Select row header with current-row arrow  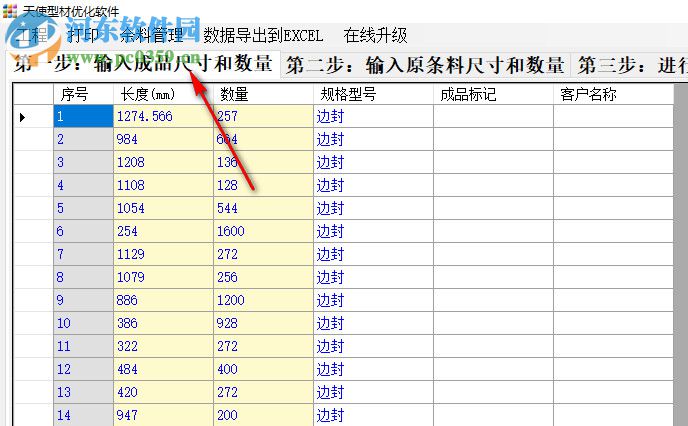coord(33,116)
